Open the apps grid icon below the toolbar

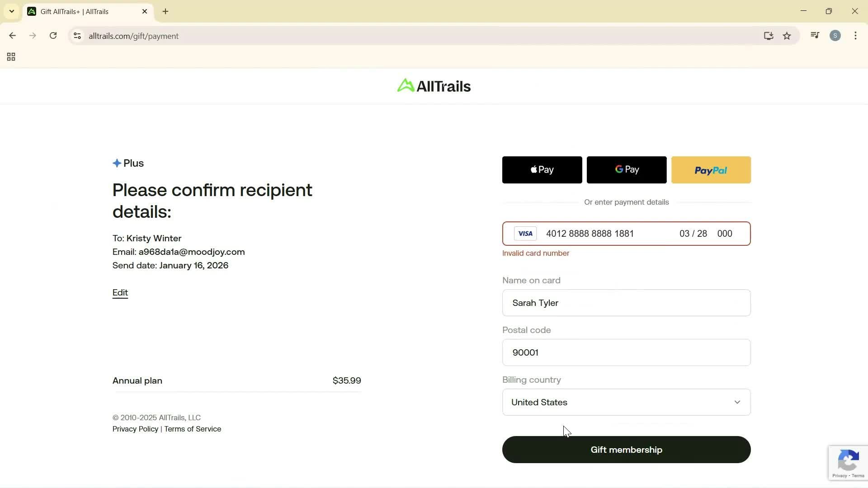pos(11,56)
